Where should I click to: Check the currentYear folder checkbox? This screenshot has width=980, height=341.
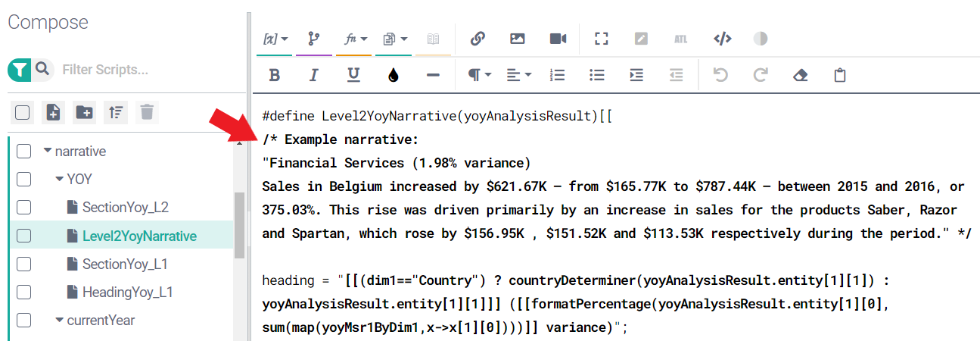point(24,320)
